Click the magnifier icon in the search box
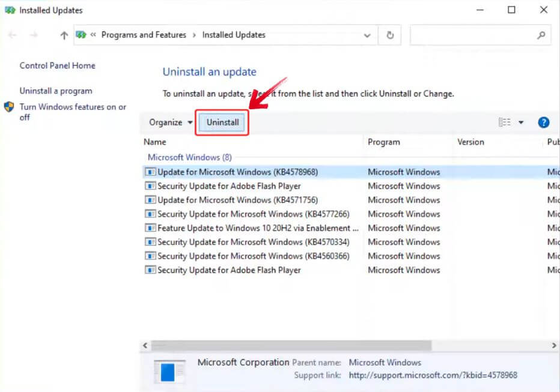This screenshot has width=560, height=392. tap(541, 35)
